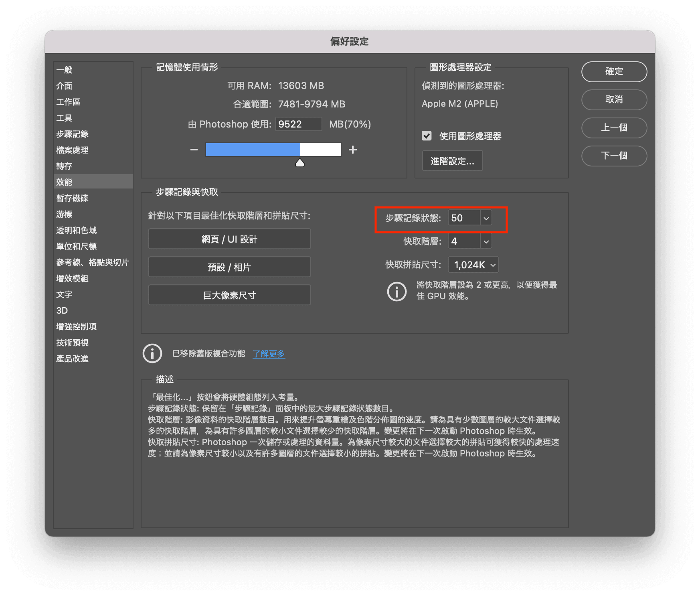
Task: Click the 上一個 button
Action: (614, 128)
